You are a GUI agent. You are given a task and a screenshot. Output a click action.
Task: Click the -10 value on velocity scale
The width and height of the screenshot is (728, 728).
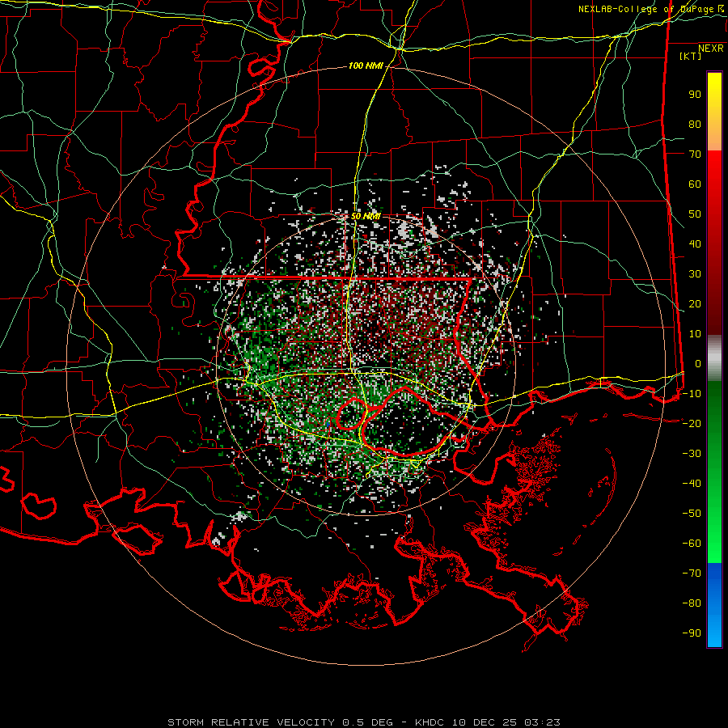pos(692,394)
